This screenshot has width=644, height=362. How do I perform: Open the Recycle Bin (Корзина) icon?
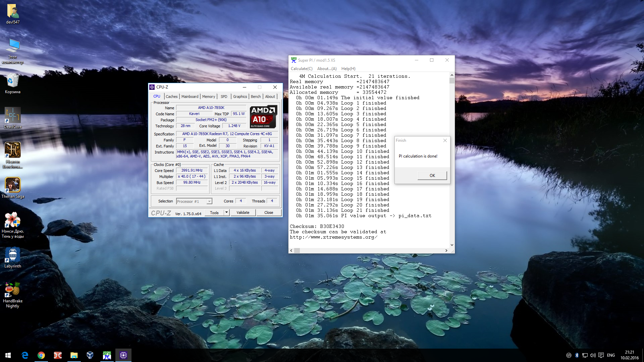pyautogui.click(x=13, y=81)
